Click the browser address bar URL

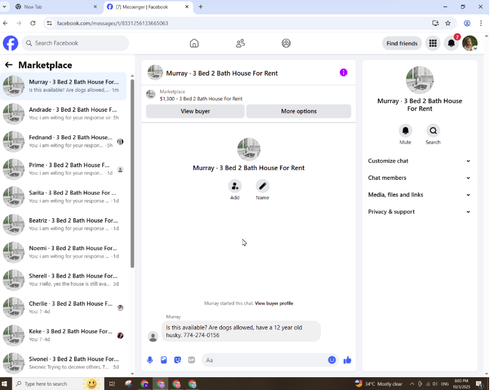[x=112, y=23]
